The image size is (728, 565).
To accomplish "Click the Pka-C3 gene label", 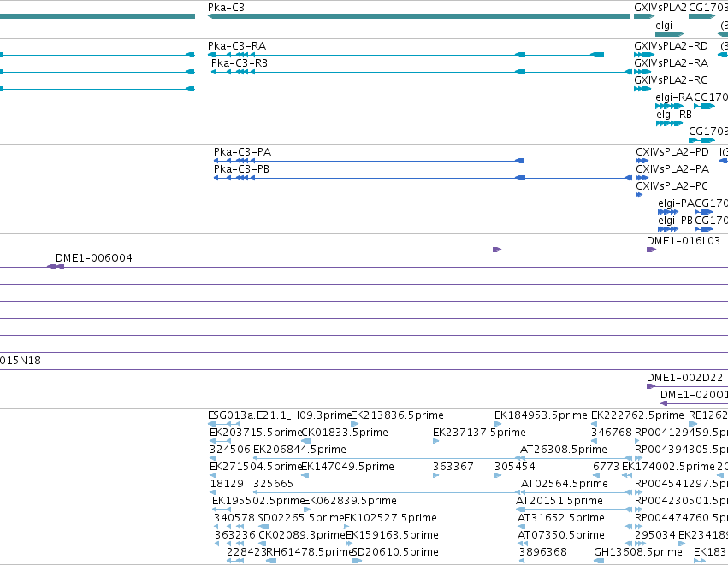I will [x=226, y=8].
